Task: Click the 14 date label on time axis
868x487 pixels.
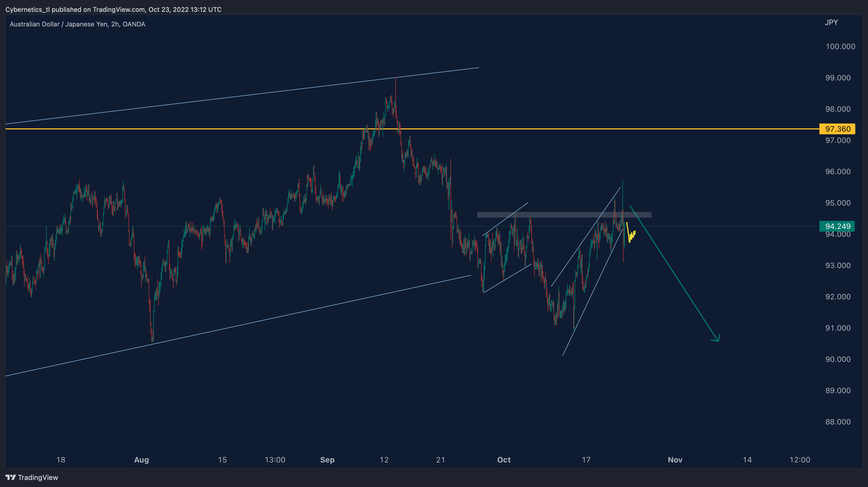Action: [747, 460]
